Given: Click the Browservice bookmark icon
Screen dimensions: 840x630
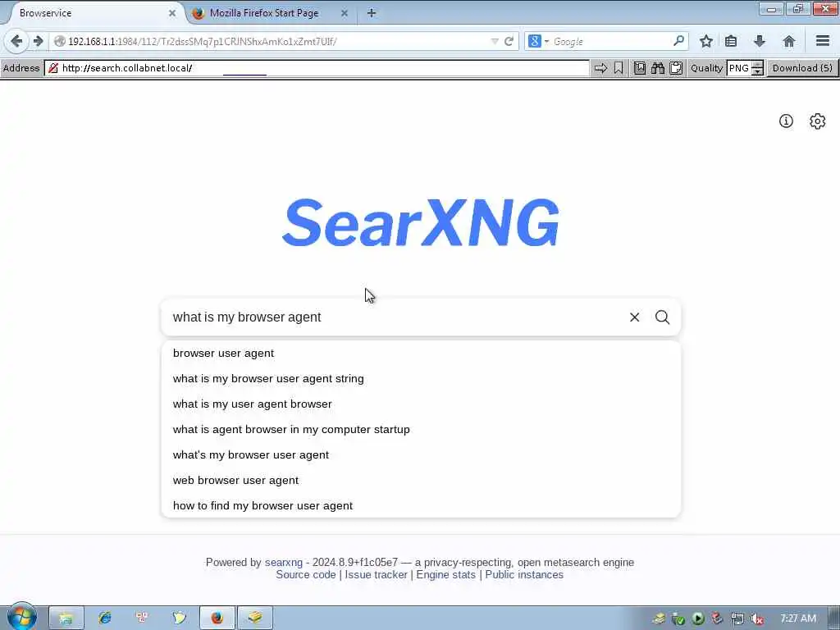Looking at the screenshot, I should [619, 68].
